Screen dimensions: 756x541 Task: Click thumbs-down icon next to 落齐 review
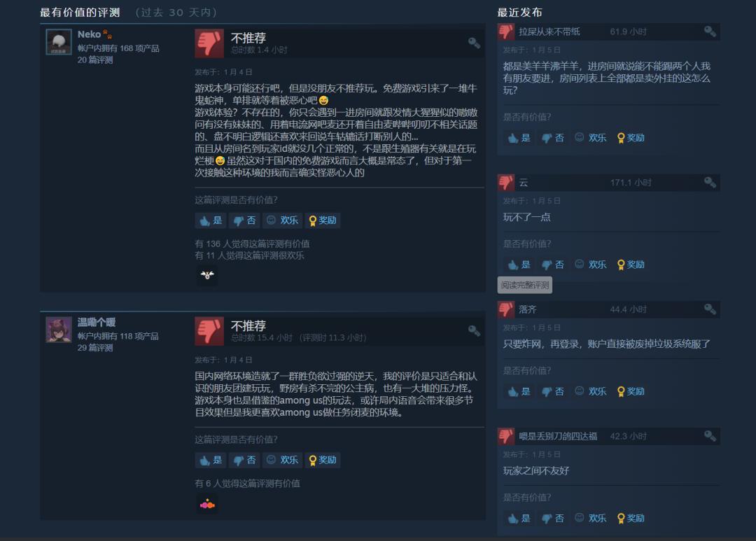point(506,309)
